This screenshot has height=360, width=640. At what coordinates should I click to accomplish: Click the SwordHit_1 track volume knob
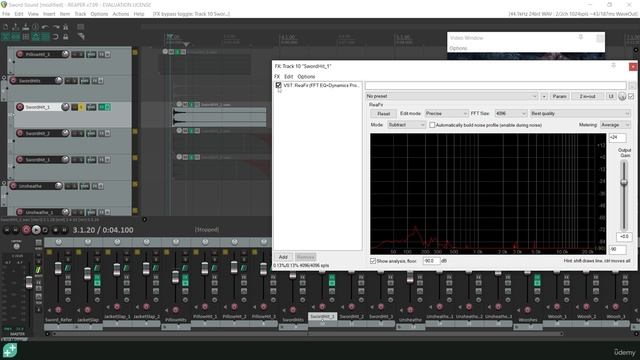pos(65,107)
